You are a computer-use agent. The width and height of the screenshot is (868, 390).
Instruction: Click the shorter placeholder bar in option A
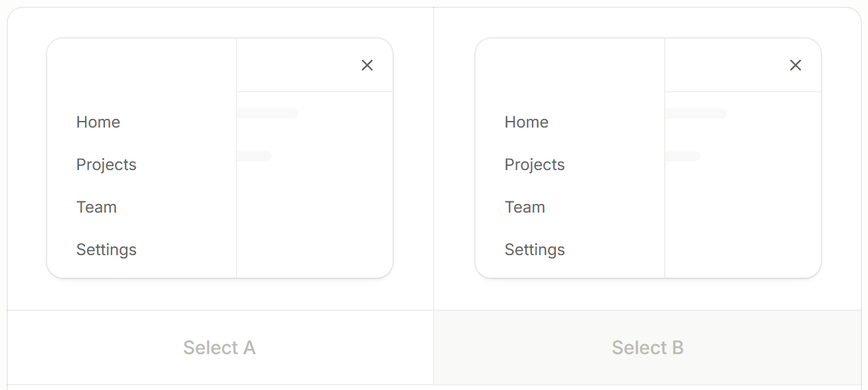pyautogui.click(x=254, y=156)
